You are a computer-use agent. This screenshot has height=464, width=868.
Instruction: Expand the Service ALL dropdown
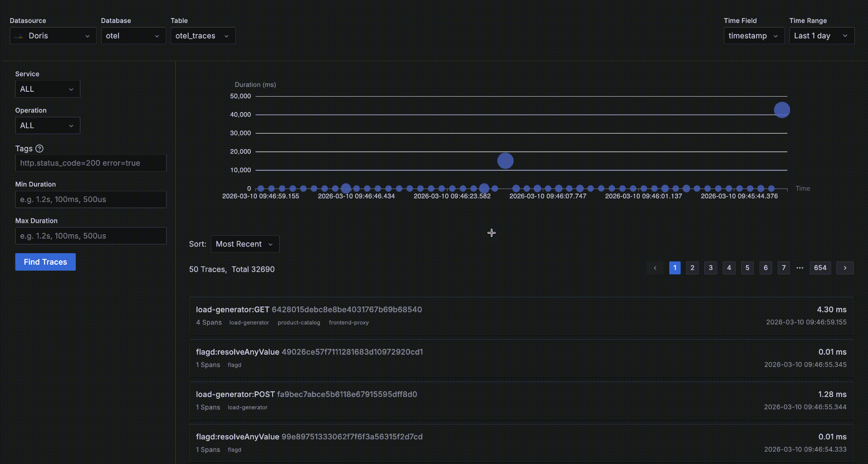48,89
